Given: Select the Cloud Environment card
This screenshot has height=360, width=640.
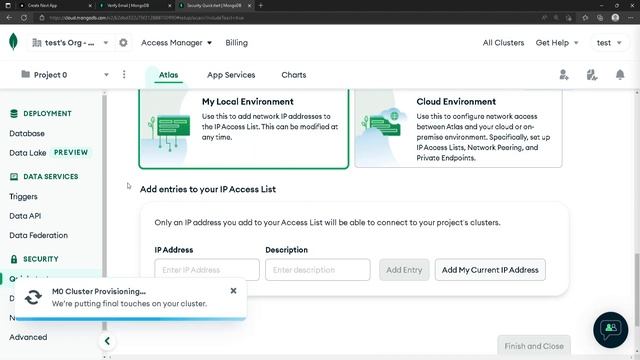Looking at the screenshot, I should pyautogui.click(x=458, y=129).
